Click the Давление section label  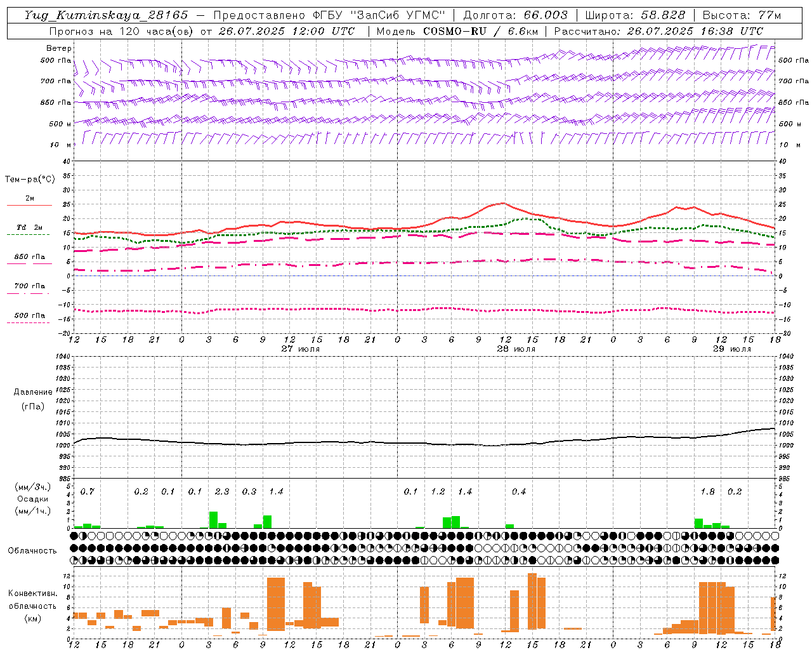[33, 392]
